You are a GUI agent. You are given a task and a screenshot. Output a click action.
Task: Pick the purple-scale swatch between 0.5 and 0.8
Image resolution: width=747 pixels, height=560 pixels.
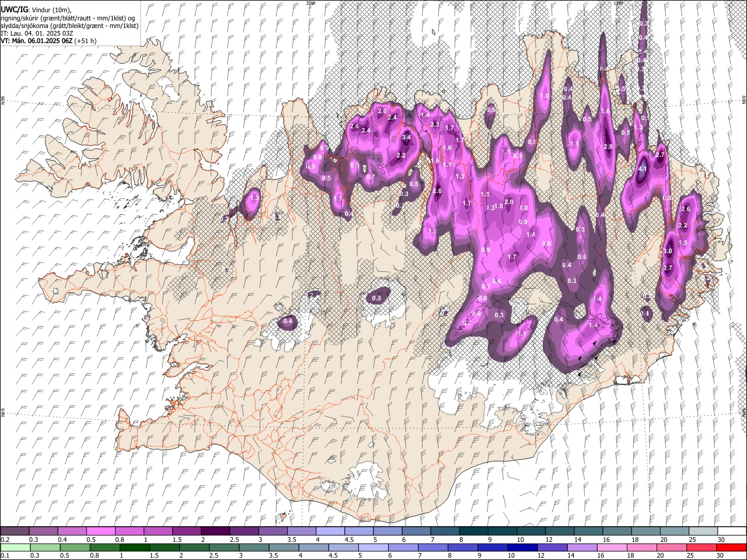(100, 531)
